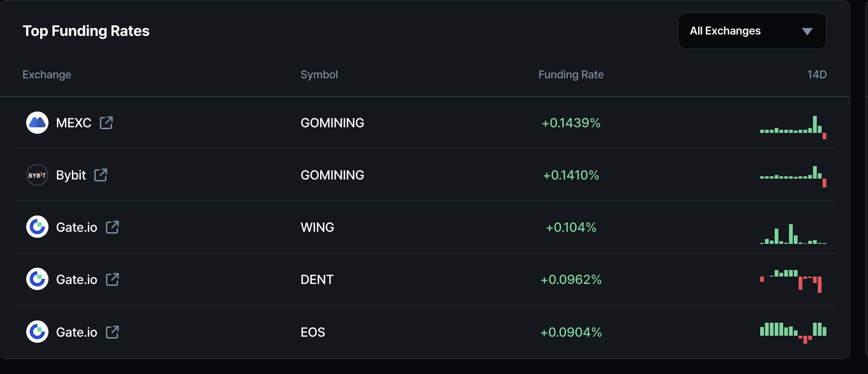The width and height of the screenshot is (868, 374).
Task: Click Gate.io logo in the EOS row
Action: pyautogui.click(x=37, y=332)
